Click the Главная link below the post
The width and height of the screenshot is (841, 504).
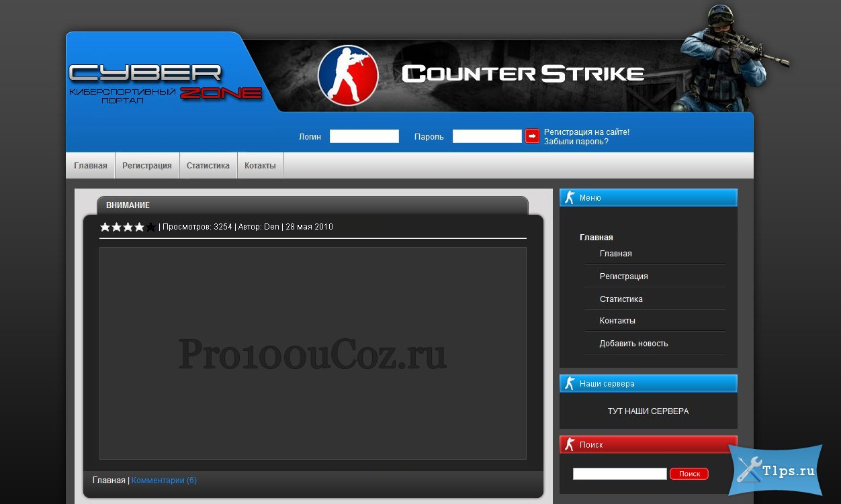point(109,481)
